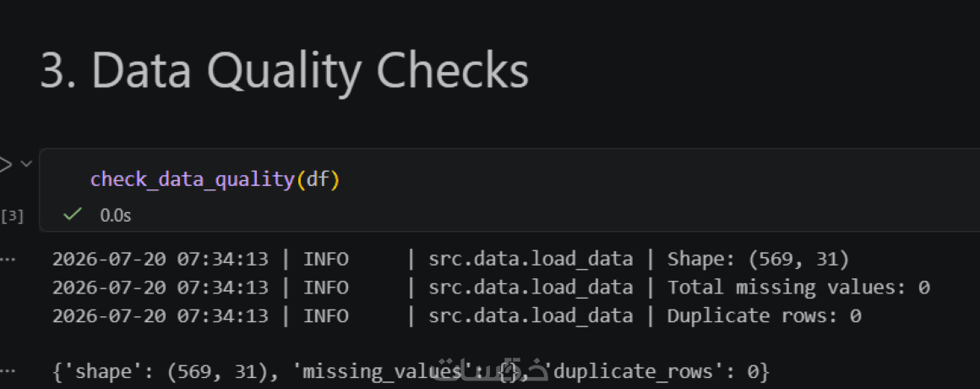Run the check_data_quality cell
This screenshot has height=389, width=980.
pyautogui.click(x=5, y=165)
